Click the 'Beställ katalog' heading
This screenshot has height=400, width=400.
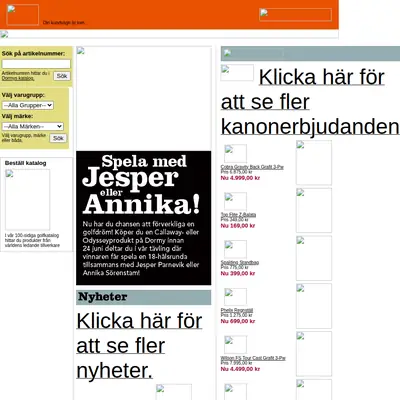pyautogui.click(x=26, y=163)
